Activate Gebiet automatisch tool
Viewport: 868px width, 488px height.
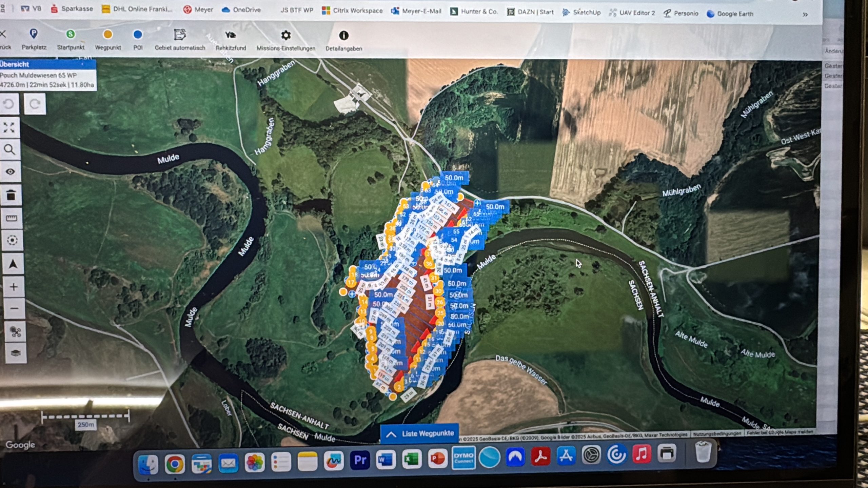pyautogui.click(x=180, y=40)
